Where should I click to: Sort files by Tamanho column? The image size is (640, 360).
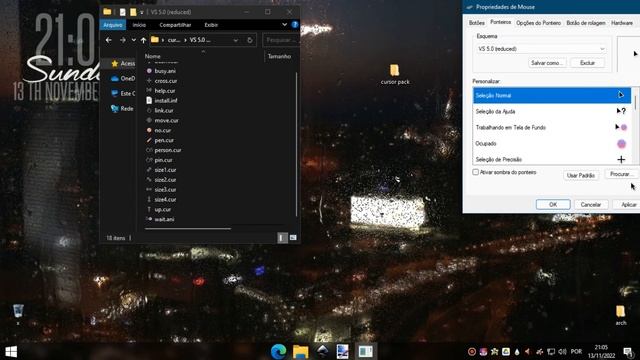tap(279, 56)
